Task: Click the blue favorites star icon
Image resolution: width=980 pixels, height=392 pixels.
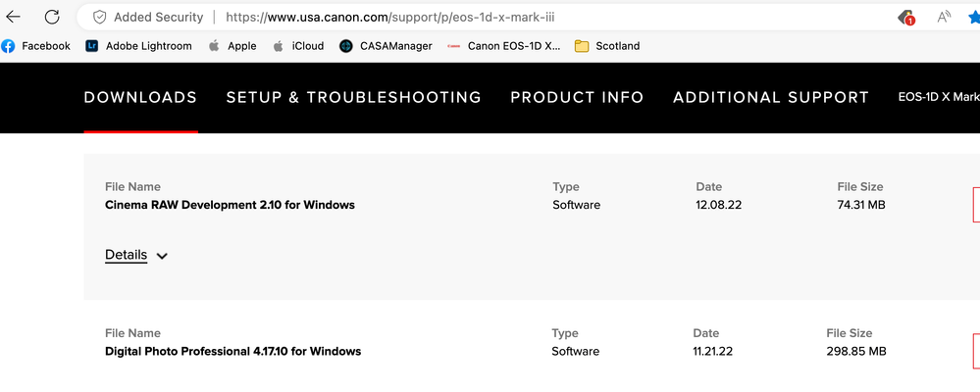Action: 974,17
